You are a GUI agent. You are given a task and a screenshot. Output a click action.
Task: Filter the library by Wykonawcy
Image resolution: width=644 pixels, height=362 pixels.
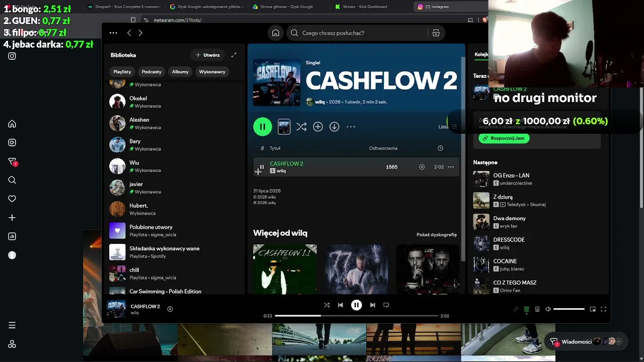(212, 72)
